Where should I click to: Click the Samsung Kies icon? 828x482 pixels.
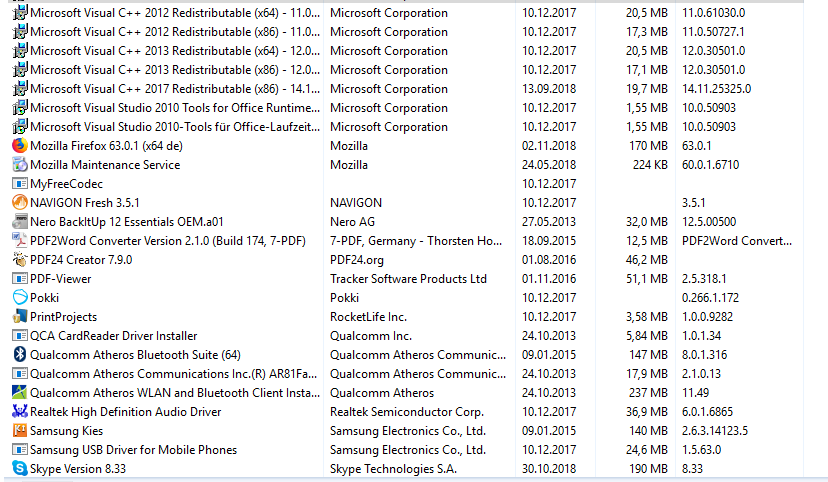20,431
